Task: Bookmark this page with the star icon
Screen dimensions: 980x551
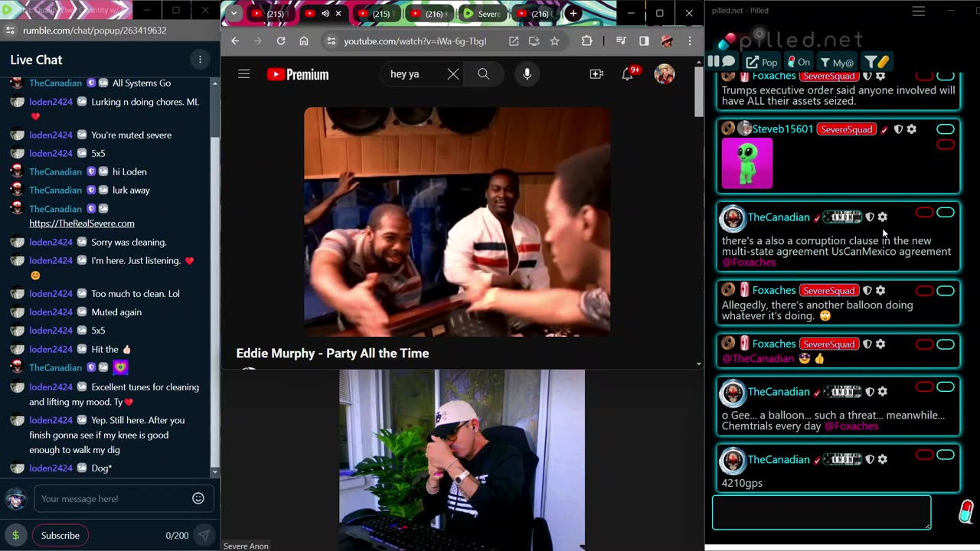Action: 554,41
